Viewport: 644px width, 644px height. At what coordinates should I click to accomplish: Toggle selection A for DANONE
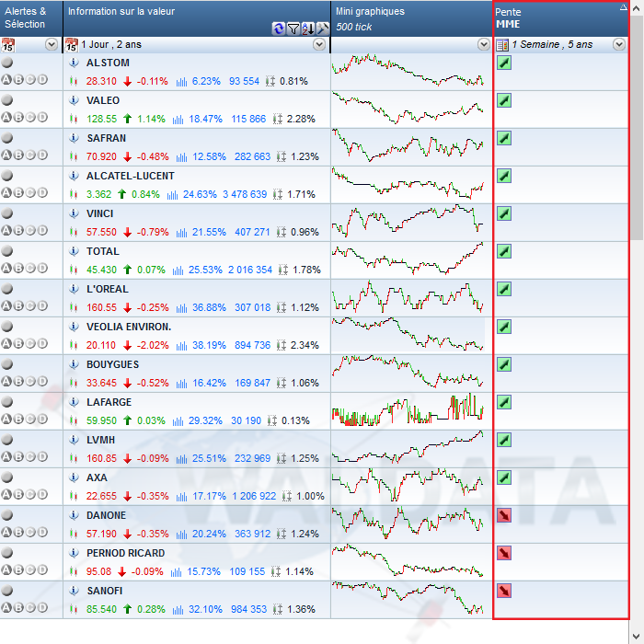pyautogui.click(x=6, y=533)
